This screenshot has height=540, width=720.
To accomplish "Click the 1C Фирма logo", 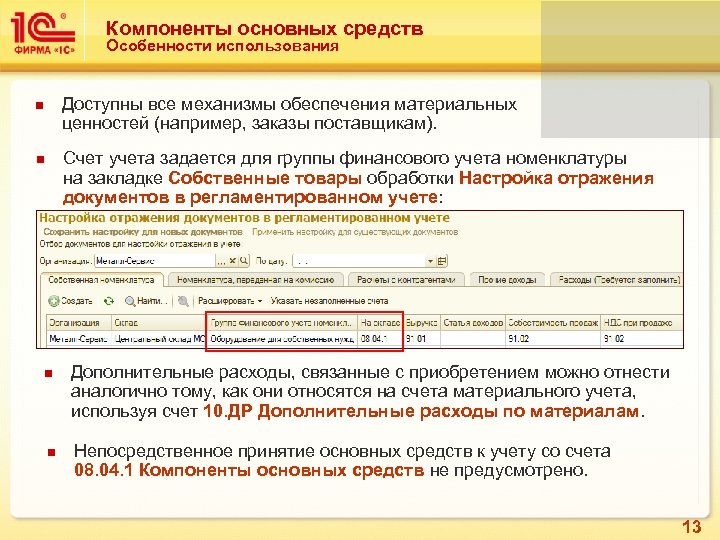I will tap(44, 33).
